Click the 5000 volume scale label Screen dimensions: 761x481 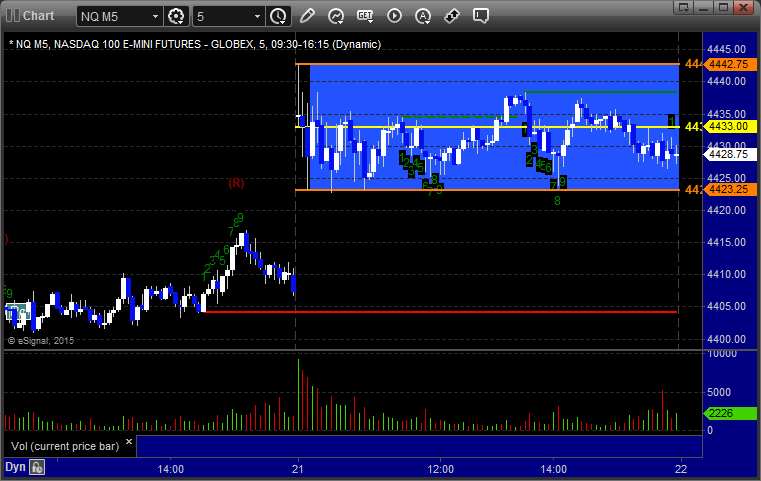tap(719, 392)
